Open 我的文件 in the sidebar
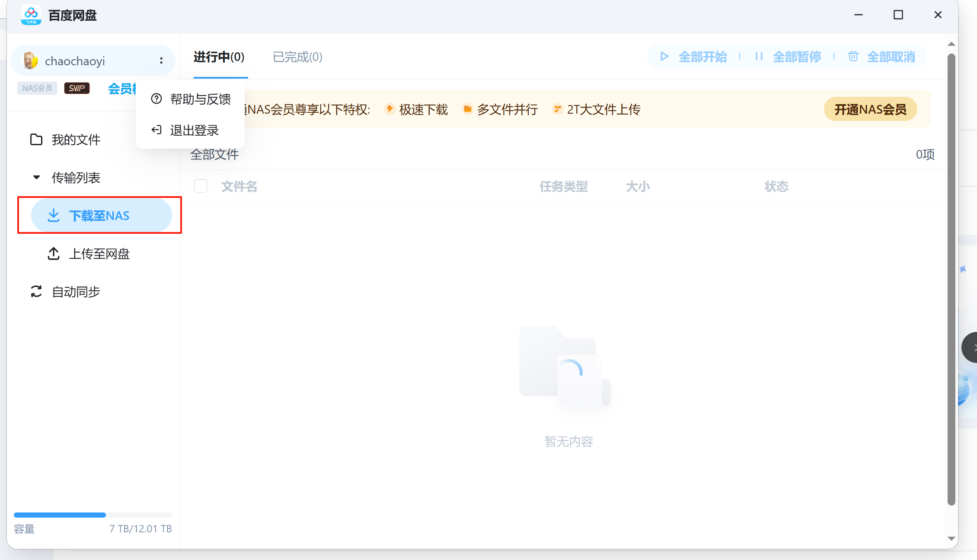Viewport: 977px width, 560px height. pos(65,140)
